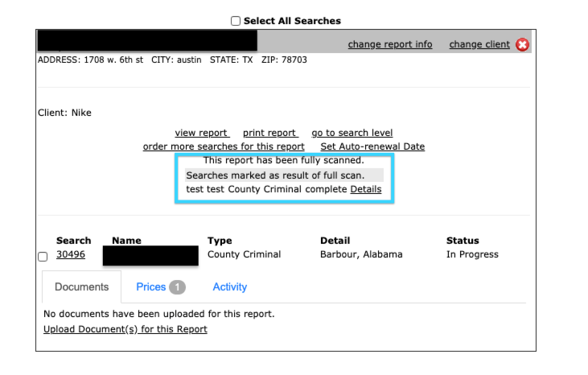Viewport: 588px width, 375px height.
Task: Click 'Searches marked as result of full scan.'
Action: (x=275, y=175)
